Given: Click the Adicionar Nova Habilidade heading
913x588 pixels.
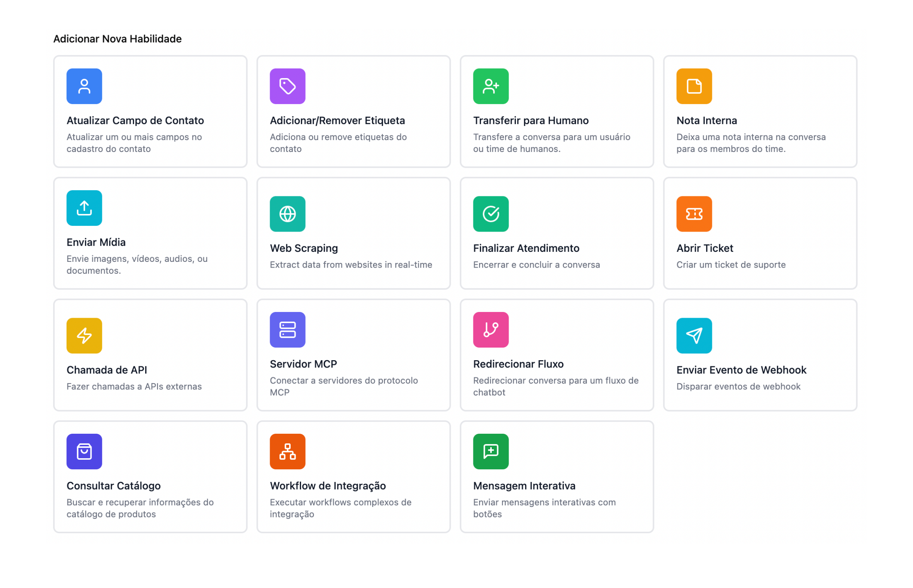Looking at the screenshot, I should pos(117,39).
